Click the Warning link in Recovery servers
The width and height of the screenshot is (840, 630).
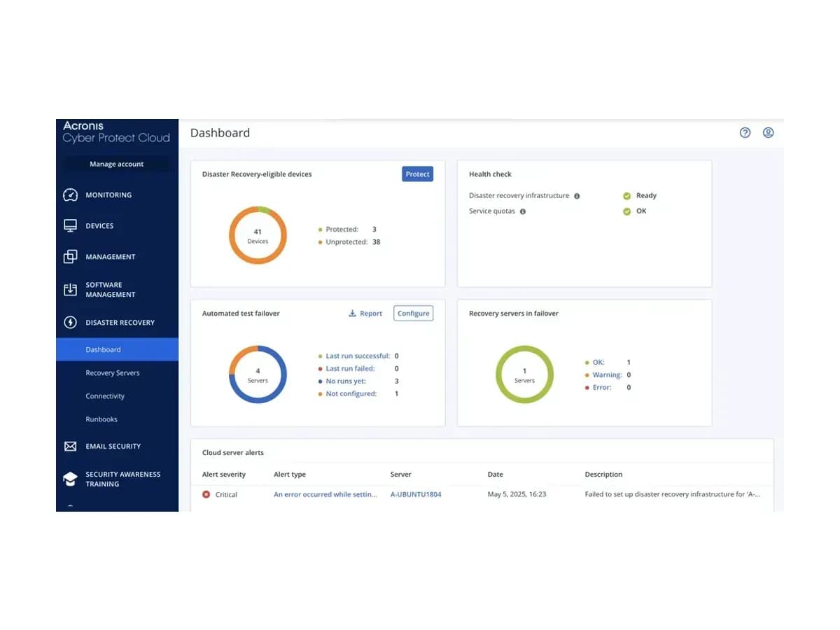(607, 375)
